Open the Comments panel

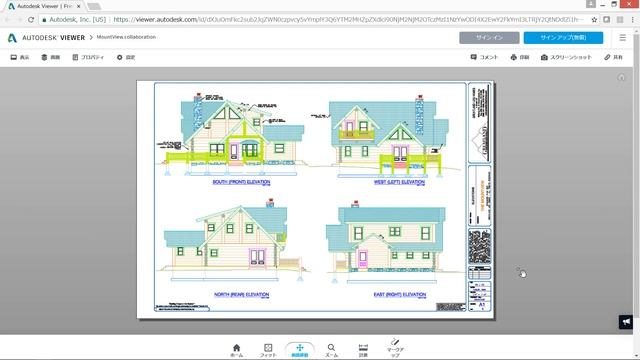(484, 57)
